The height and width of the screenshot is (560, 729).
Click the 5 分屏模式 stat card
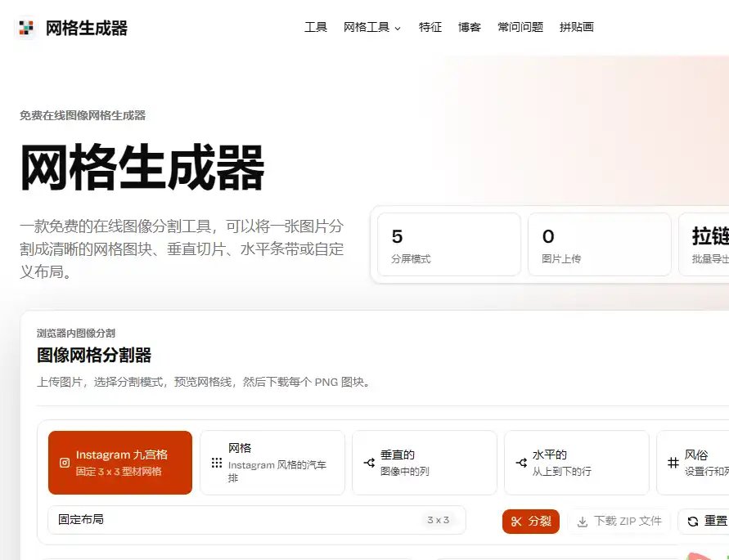pyautogui.click(x=448, y=244)
